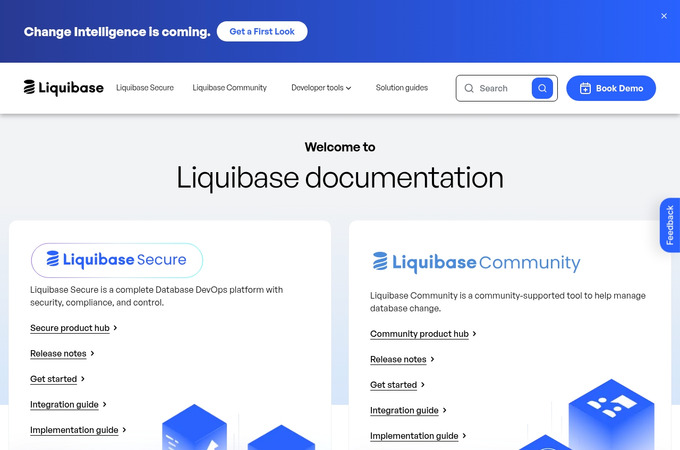This screenshot has width=680, height=450.
Task: Click the Get a First Look button
Action: click(262, 32)
